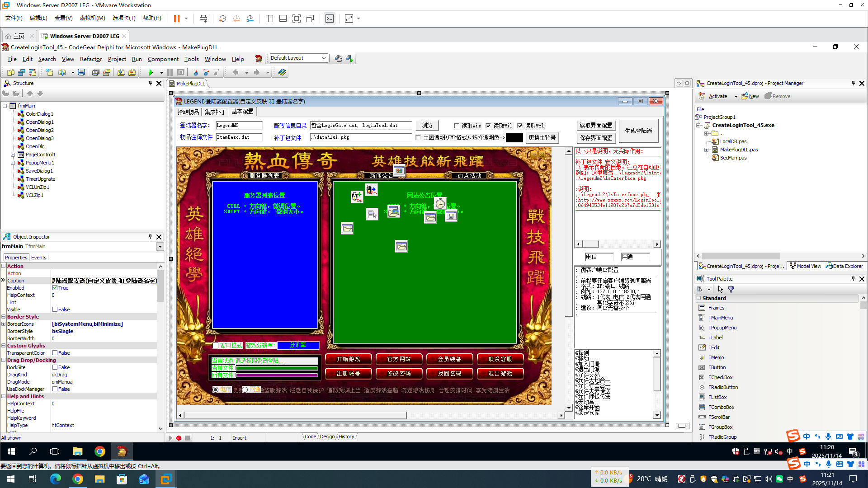Click the Save All toolbar icon
The height and width of the screenshot is (488, 868).
tap(95, 72)
